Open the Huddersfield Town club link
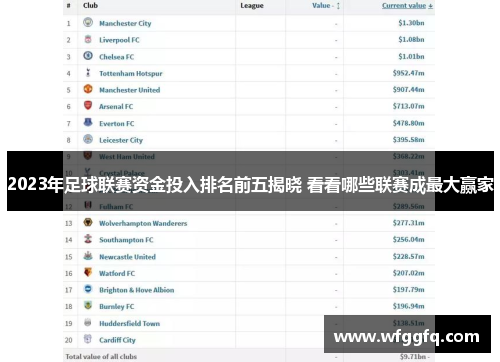The width and height of the screenshot is (500, 362). click(x=129, y=323)
